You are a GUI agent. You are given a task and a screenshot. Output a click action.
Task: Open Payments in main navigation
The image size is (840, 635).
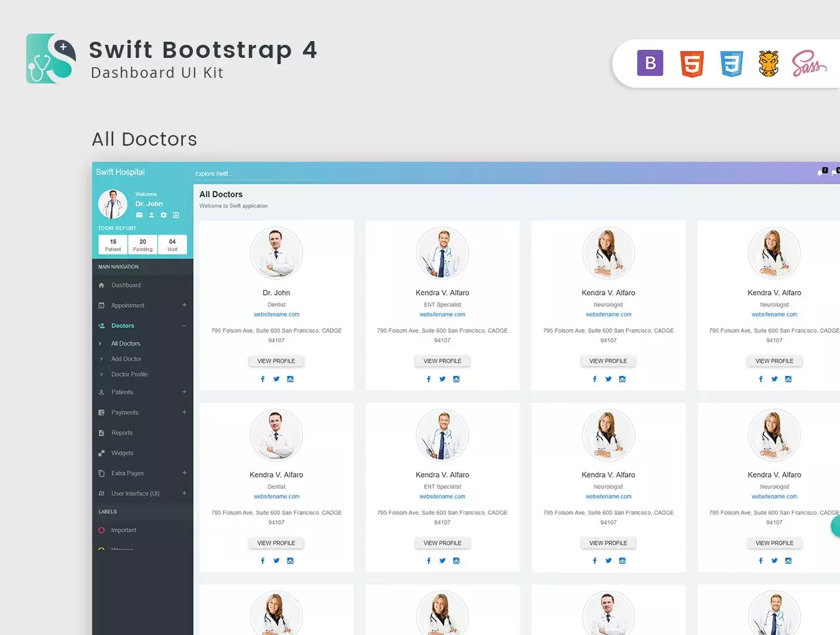pos(124,413)
